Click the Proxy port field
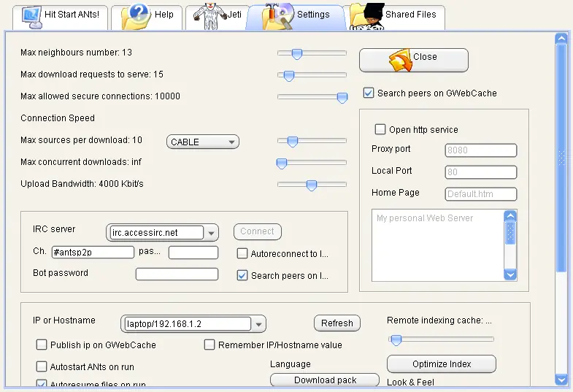Viewport: 573px width, 392px height. click(x=481, y=150)
